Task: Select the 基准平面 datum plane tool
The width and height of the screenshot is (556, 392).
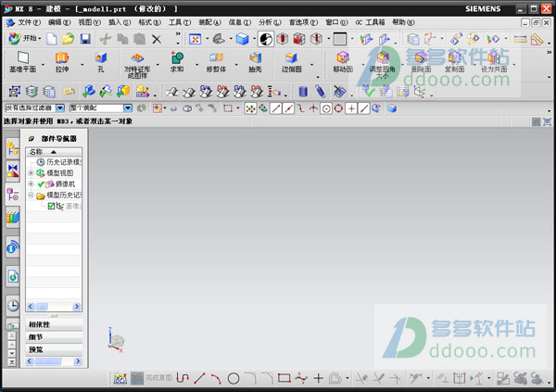Action: (22, 61)
